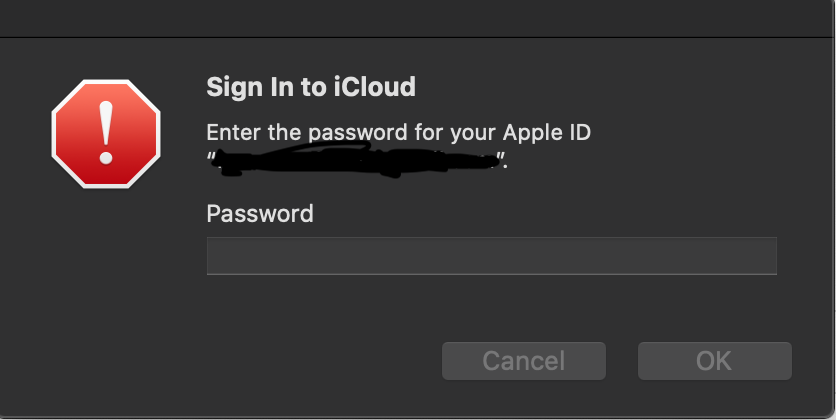Focus the empty password text box
Image resolution: width=836 pixels, height=420 pixels.
[x=491, y=256]
